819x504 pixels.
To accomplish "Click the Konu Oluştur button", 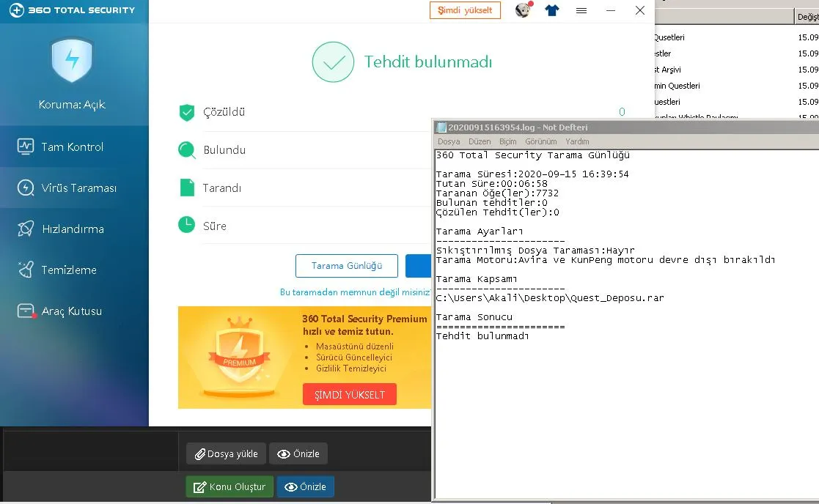I will point(229,486).
